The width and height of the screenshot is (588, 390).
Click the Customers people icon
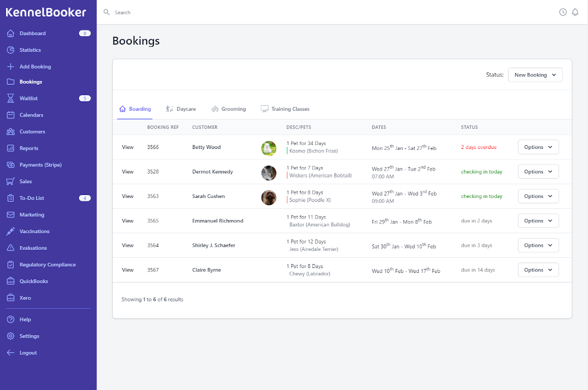click(11, 132)
